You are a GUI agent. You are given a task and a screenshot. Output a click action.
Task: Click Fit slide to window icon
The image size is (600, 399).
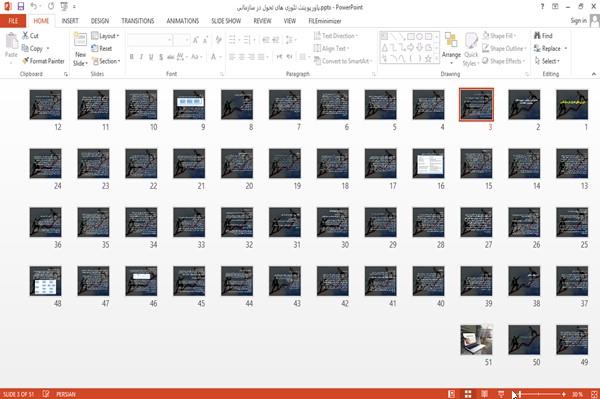tap(594, 394)
